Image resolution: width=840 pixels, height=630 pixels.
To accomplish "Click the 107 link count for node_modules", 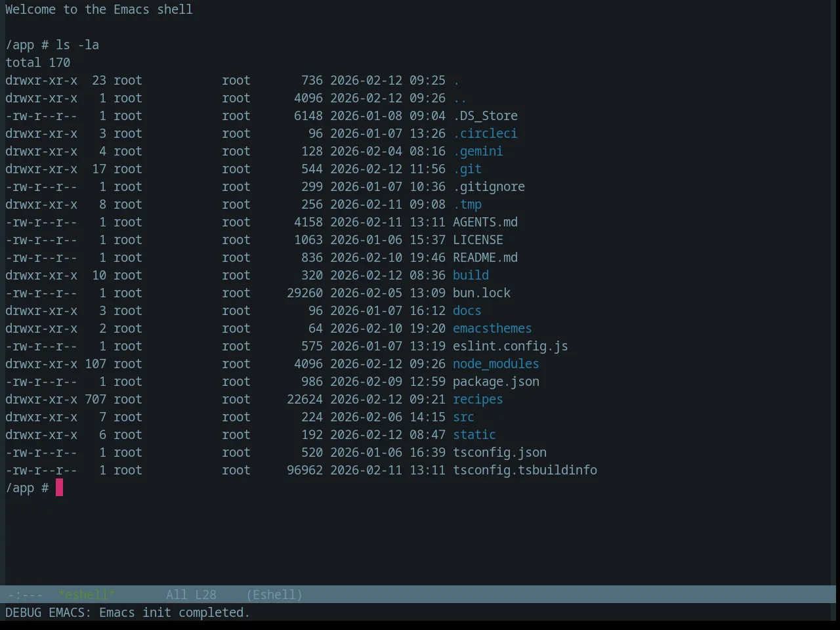I will tap(95, 364).
